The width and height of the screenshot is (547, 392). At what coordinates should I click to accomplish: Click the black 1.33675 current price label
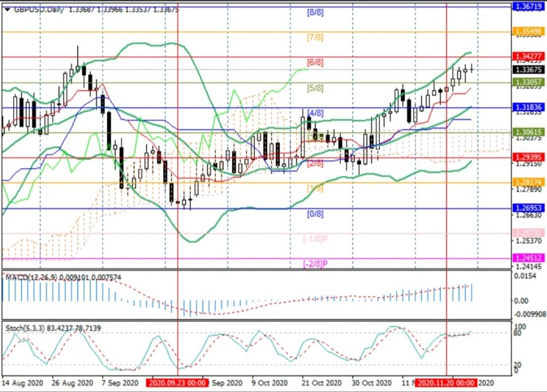[528, 69]
